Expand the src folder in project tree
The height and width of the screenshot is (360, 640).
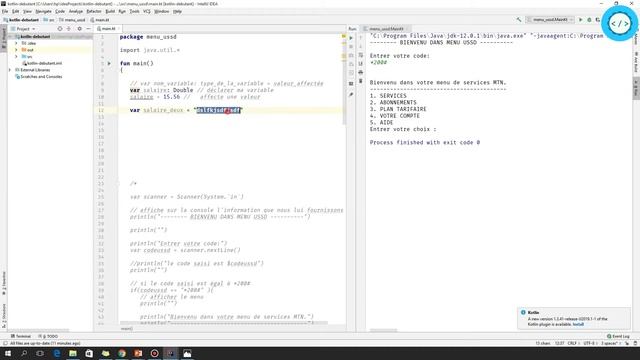[x=16, y=56]
